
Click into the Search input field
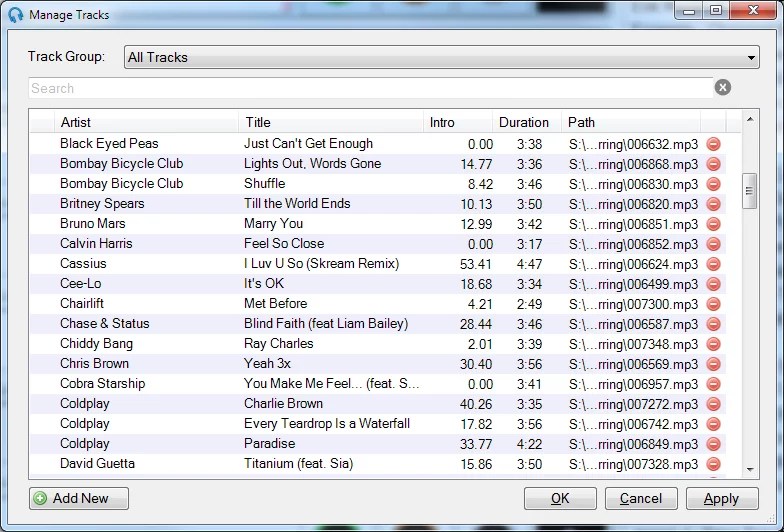370,88
